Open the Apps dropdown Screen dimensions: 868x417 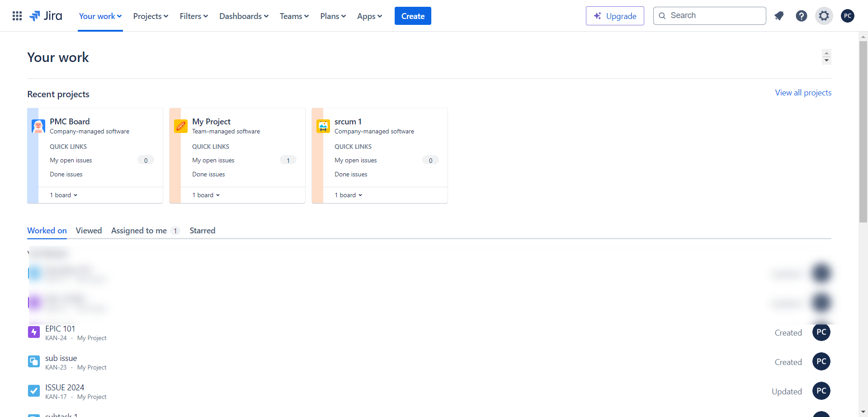(369, 16)
